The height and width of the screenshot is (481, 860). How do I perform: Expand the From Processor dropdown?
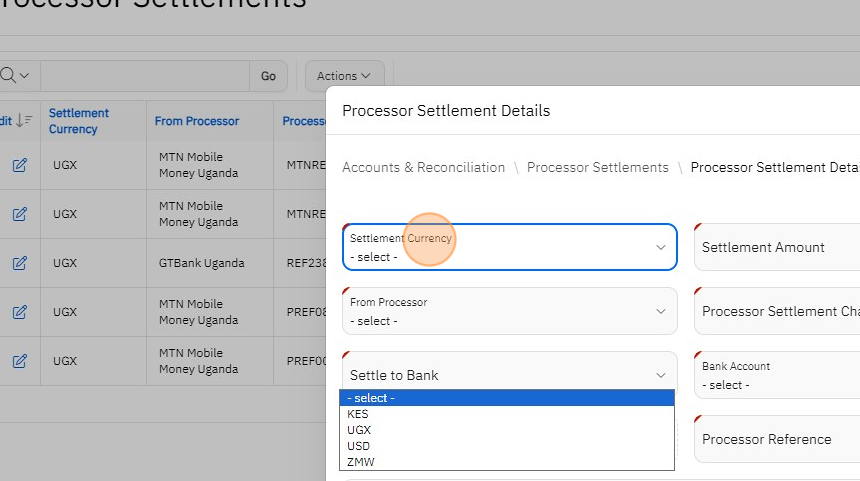coord(509,311)
